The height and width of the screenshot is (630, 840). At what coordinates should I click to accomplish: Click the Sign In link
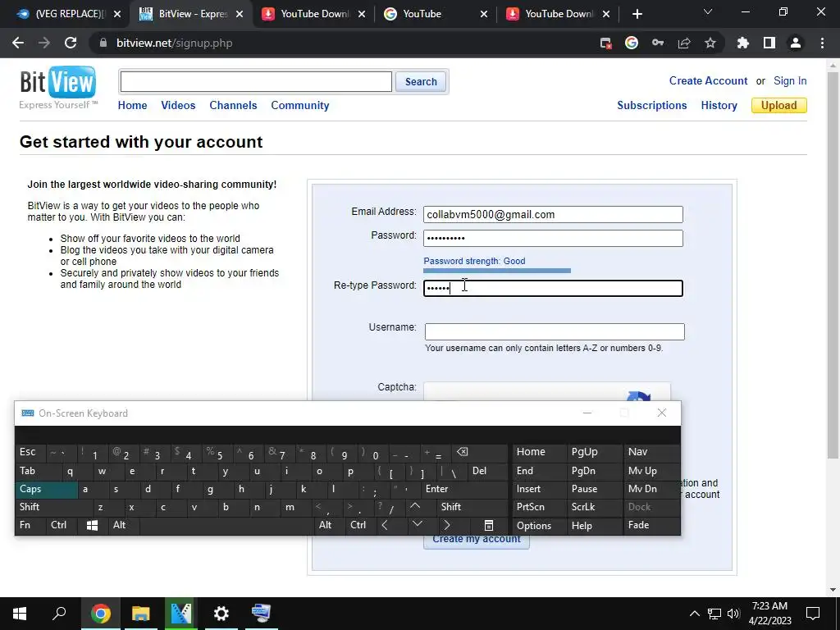[x=790, y=81]
